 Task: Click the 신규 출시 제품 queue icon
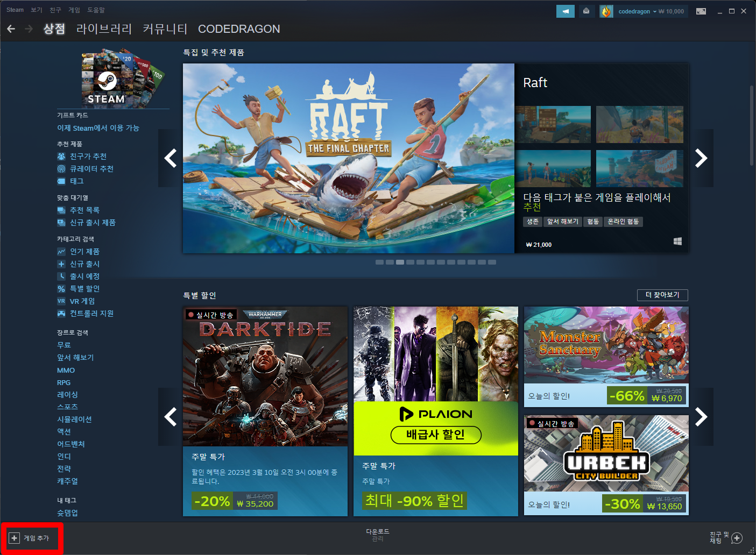[x=61, y=223]
